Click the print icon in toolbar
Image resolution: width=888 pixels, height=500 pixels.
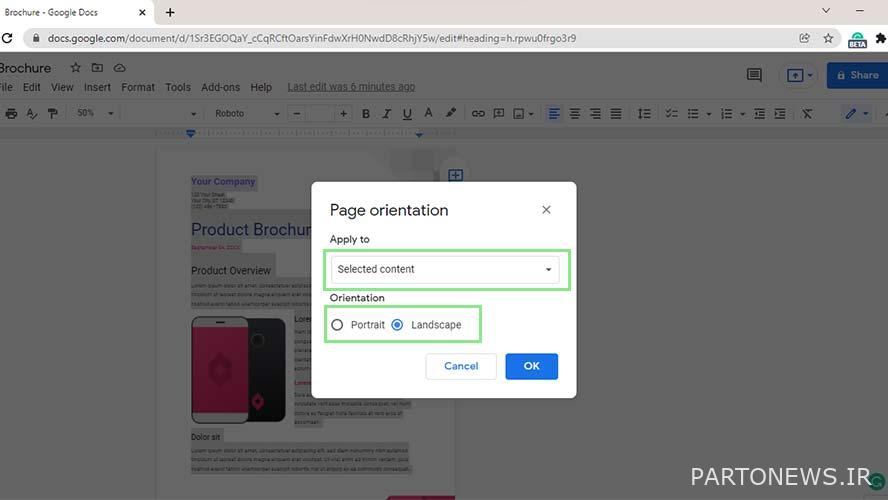pyautogui.click(x=11, y=114)
